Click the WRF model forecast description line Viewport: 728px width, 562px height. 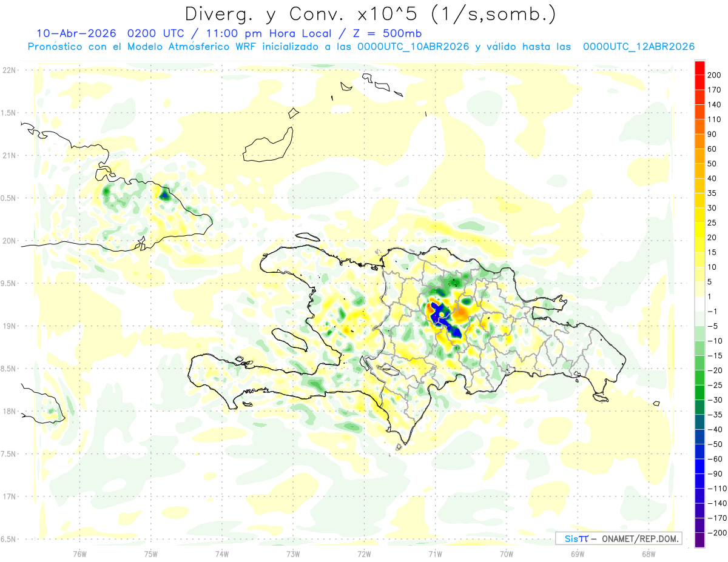click(x=361, y=47)
